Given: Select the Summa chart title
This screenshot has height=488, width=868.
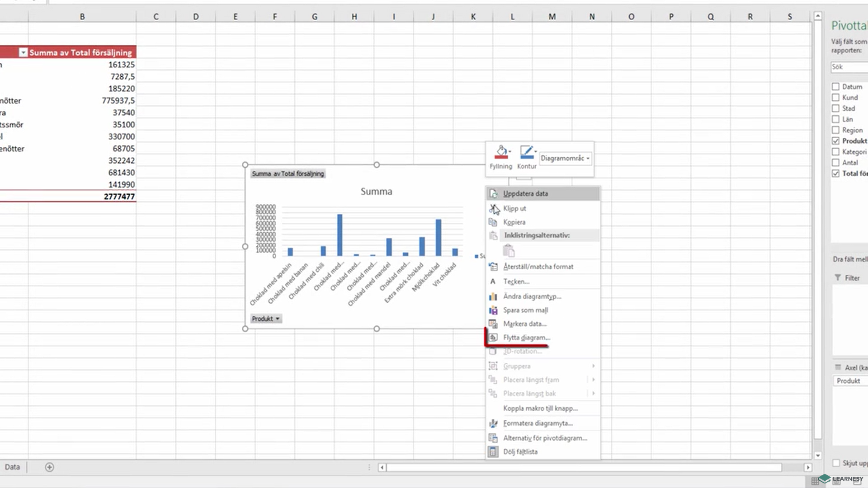Looking at the screenshot, I should tap(377, 192).
